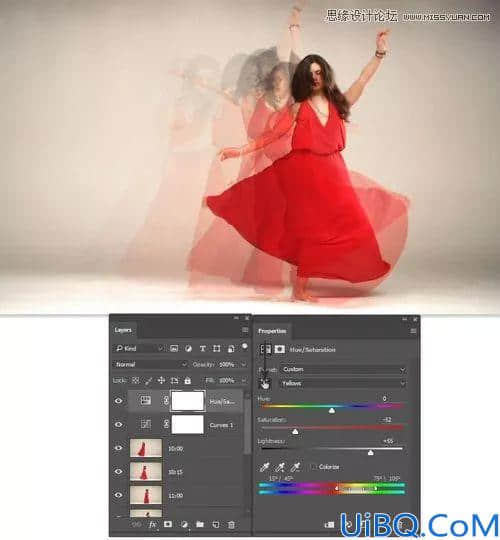Click the lock image pixels brush icon
This screenshot has width=500, height=540.
pyautogui.click(x=148, y=380)
